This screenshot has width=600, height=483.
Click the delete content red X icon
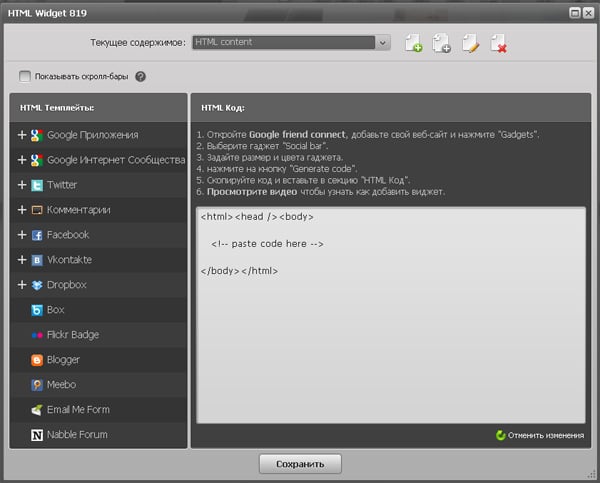(498, 43)
